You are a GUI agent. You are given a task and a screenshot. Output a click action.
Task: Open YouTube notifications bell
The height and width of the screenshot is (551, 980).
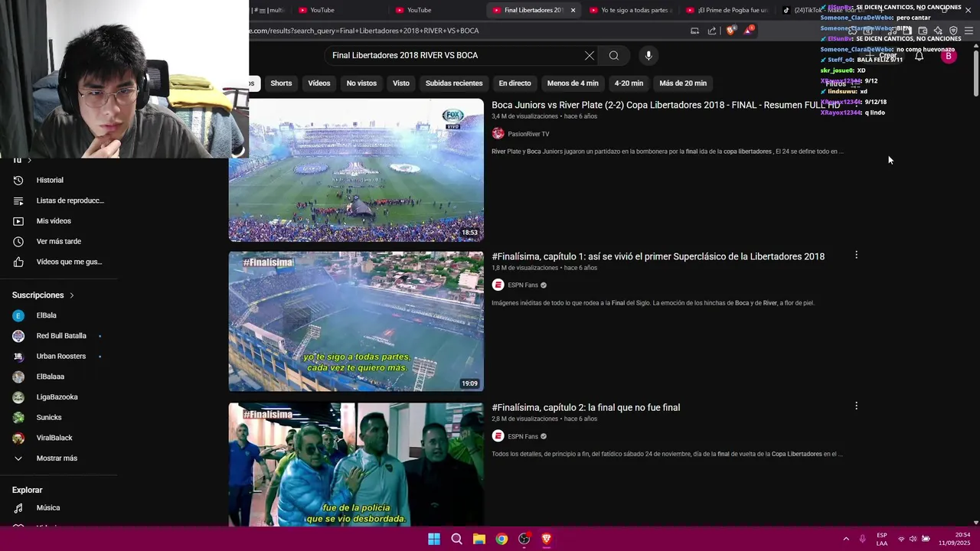pos(920,56)
